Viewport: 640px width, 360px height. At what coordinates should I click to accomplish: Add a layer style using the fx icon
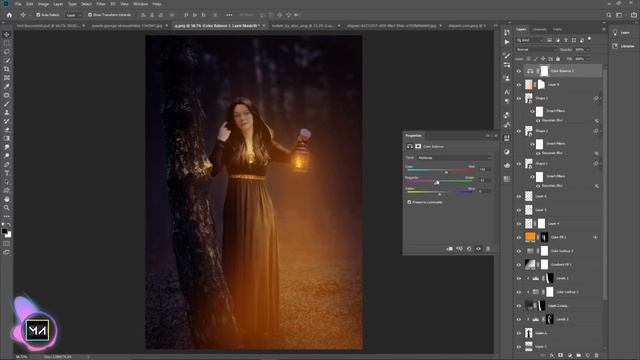pyautogui.click(x=551, y=356)
